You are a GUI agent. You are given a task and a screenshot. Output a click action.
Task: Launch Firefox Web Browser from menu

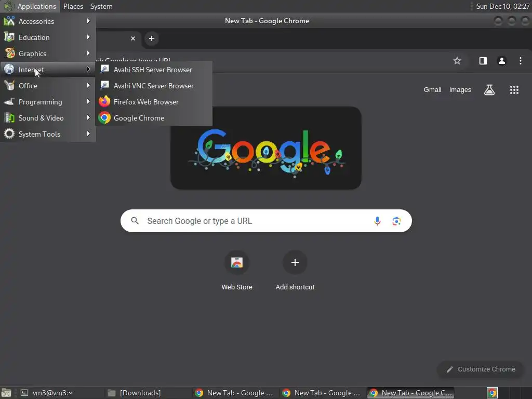tap(154, 102)
